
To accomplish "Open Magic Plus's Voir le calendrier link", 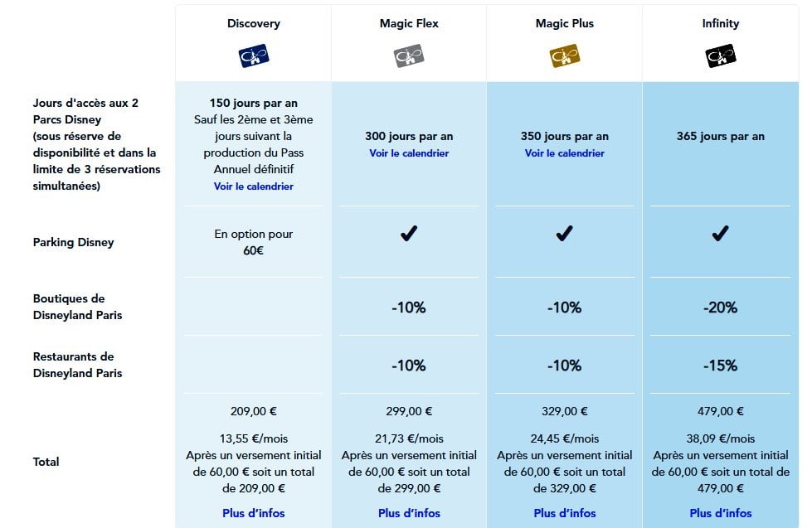I will pos(565,153).
